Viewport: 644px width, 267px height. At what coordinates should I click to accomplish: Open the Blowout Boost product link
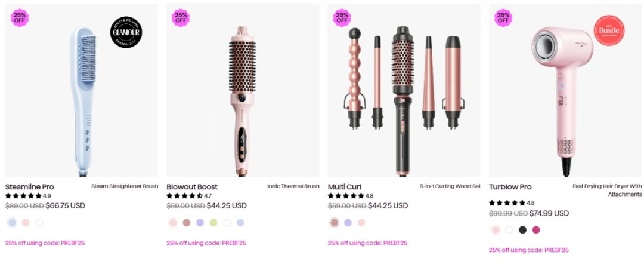(192, 187)
